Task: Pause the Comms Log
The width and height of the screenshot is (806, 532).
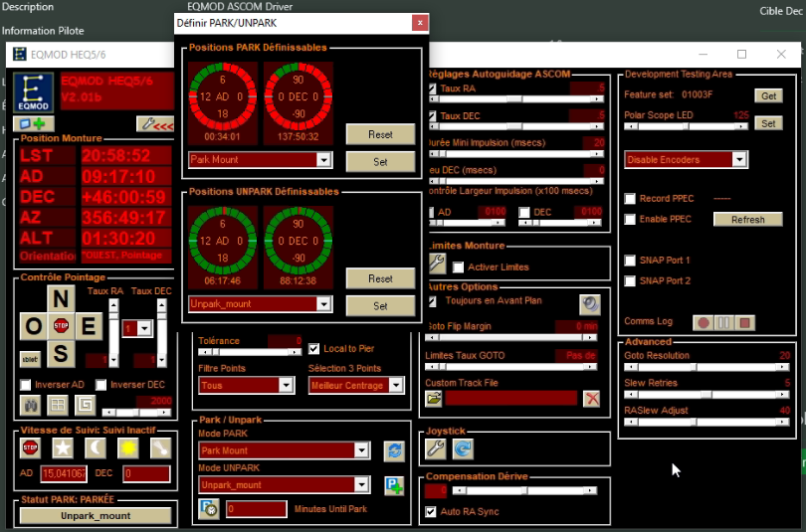Action: pyautogui.click(x=723, y=323)
